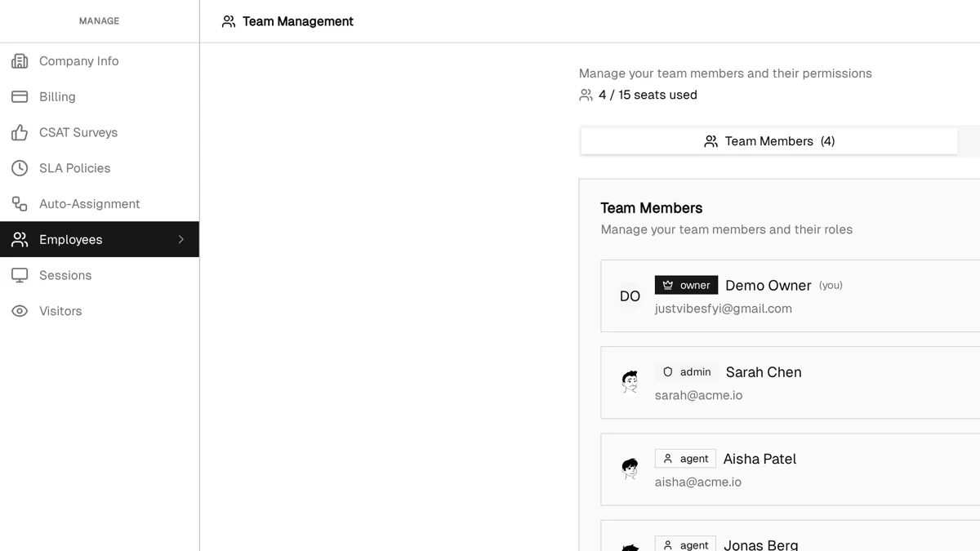Image resolution: width=980 pixels, height=551 pixels.
Task: Click the people icon in Team Members tab
Action: click(711, 141)
